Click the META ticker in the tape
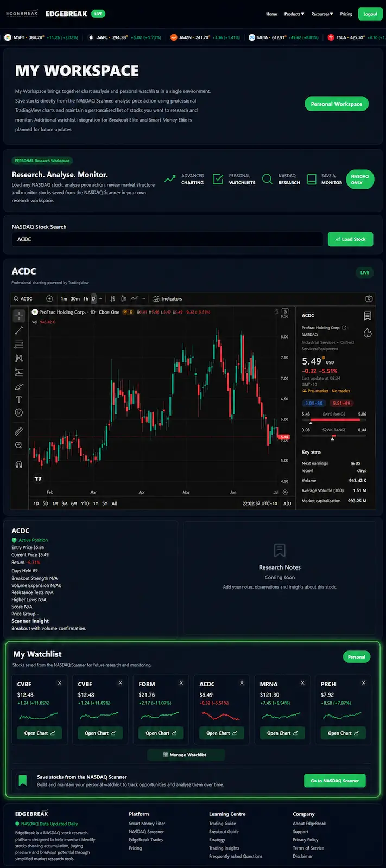Viewport: 386px width, 868px height. coord(283,37)
